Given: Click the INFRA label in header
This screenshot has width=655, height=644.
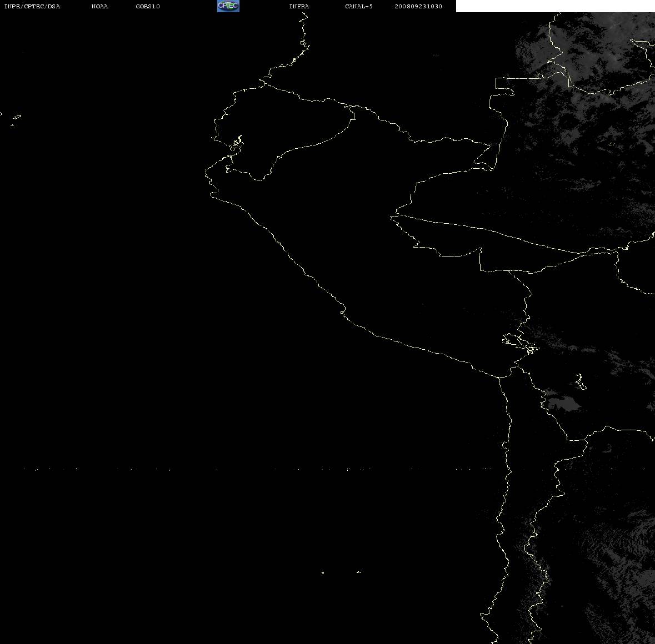Looking at the screenshot, I should pos(299,6).
